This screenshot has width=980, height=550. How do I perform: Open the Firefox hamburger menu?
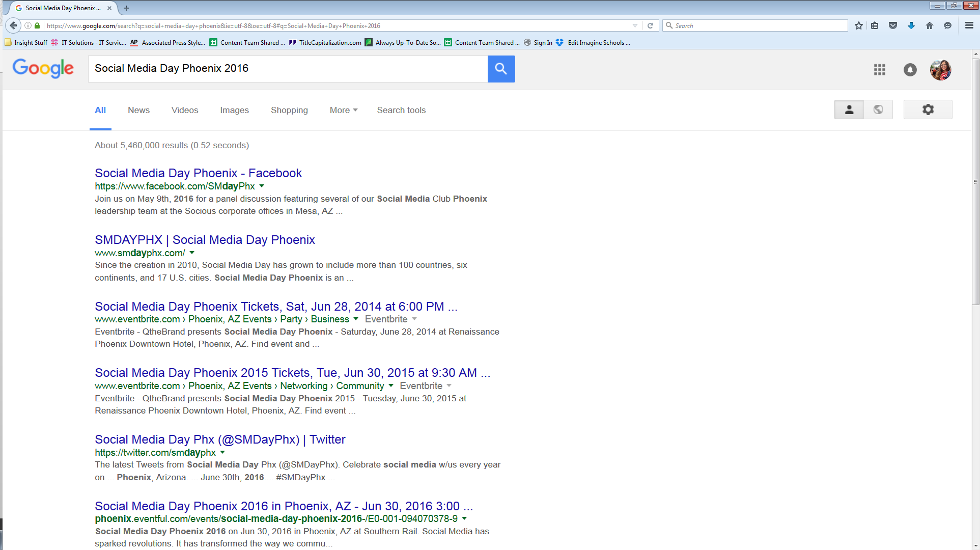point(969,25)
